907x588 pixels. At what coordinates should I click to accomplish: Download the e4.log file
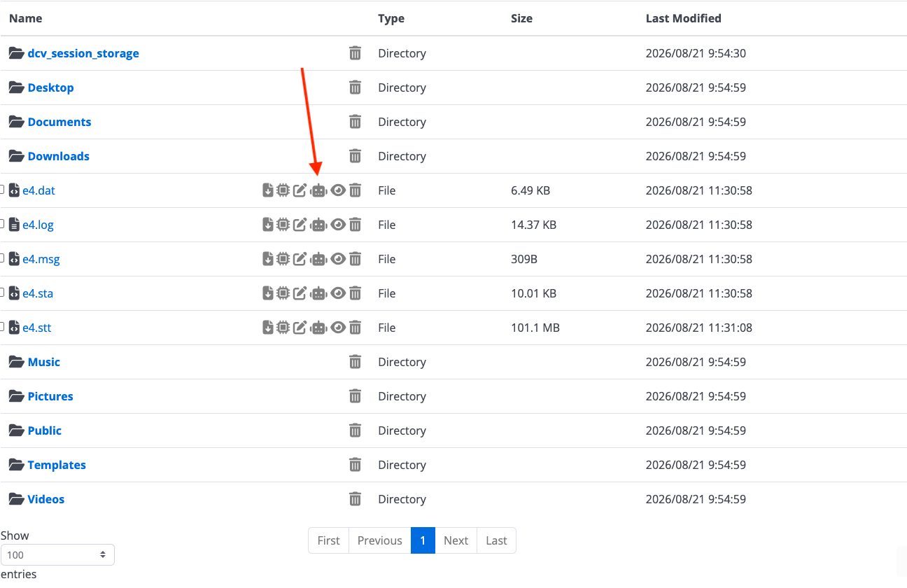point(268,225)
